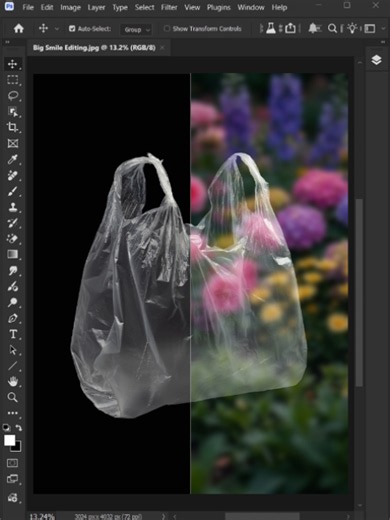Screen dimensions: 390x520
Task: Click the black background color swatch
Action: (17, 447)
